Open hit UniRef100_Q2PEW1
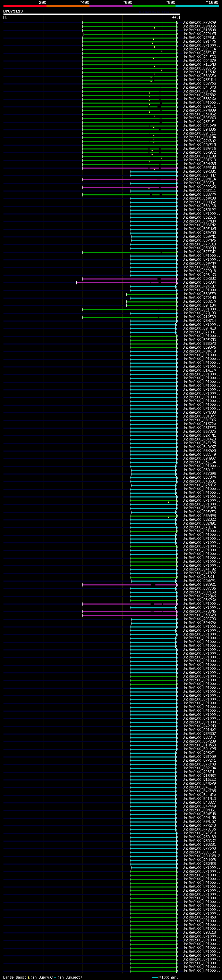 pyautogui.click(x=199, y=38)
